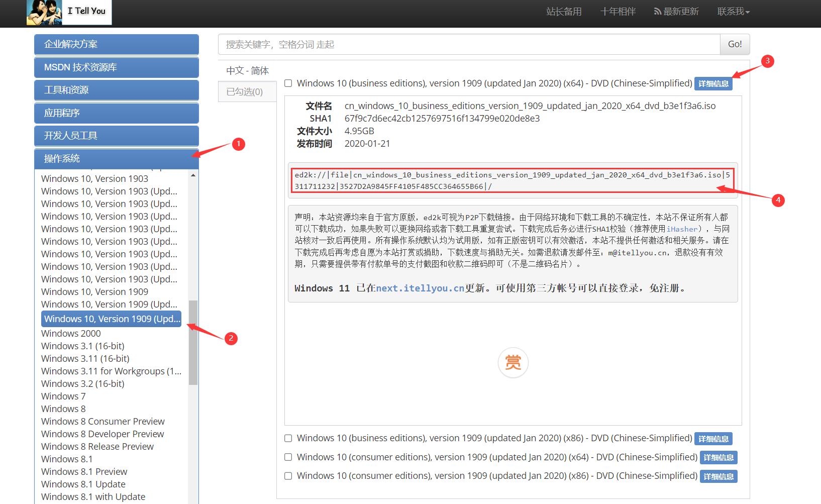Open the 站长备用 menu item
Screen dimensions: 821x504
tap(563, 11)
